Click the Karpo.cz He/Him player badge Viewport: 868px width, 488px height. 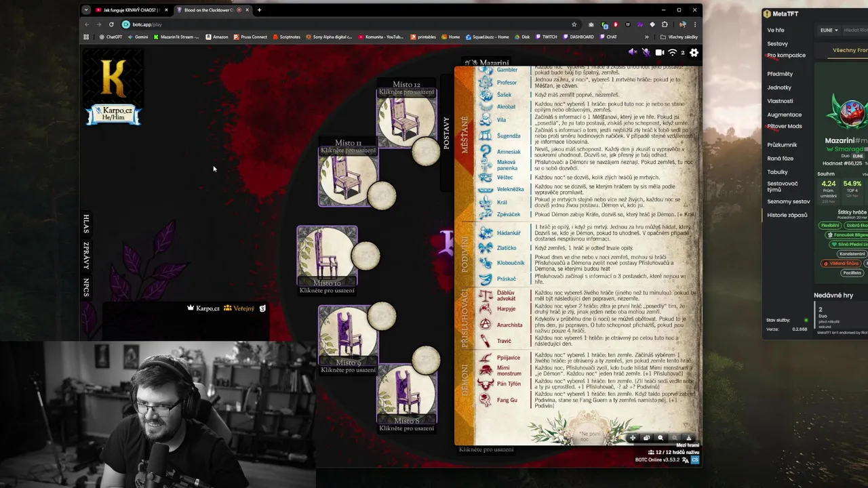click(113, 115)
